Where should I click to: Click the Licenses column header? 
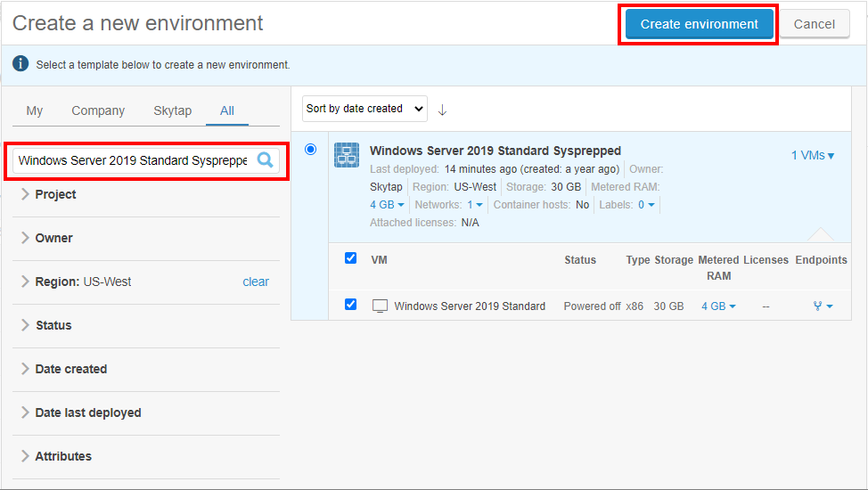[x=766, y=260]
